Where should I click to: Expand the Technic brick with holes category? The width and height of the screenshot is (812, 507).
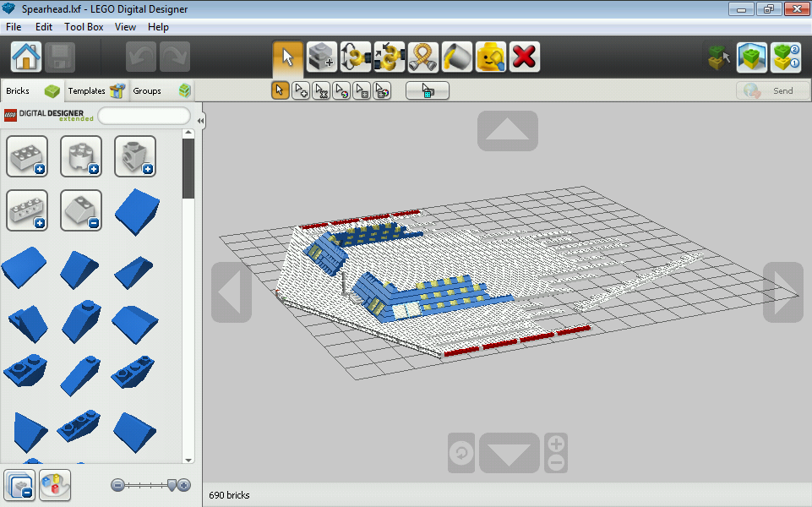(27, 210)
